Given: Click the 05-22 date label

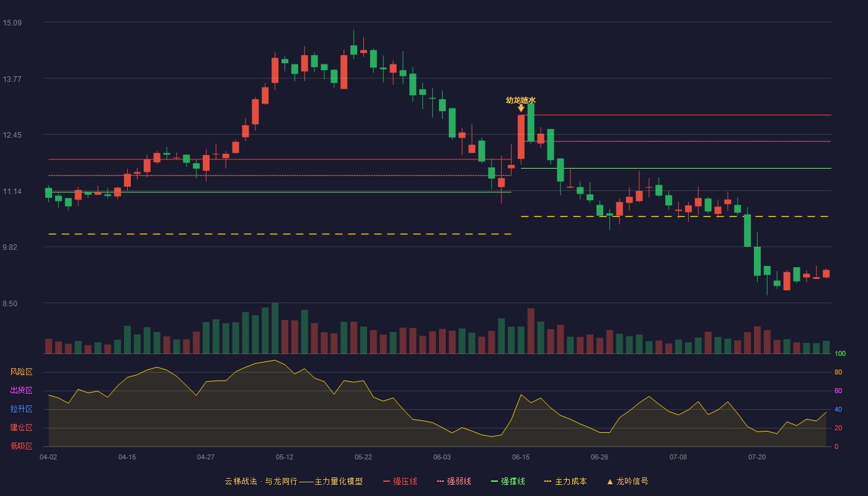Looking at the screenshot, I should pyautogui.click(x=363, y=457).
